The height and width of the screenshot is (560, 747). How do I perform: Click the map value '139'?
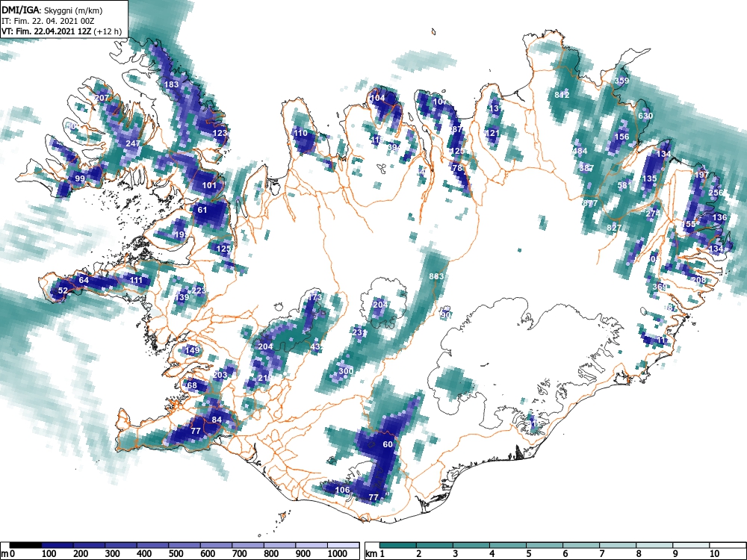(182, 297)
